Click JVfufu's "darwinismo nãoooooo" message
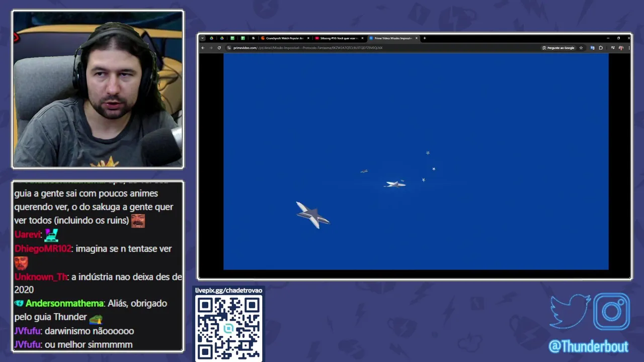 89,331
